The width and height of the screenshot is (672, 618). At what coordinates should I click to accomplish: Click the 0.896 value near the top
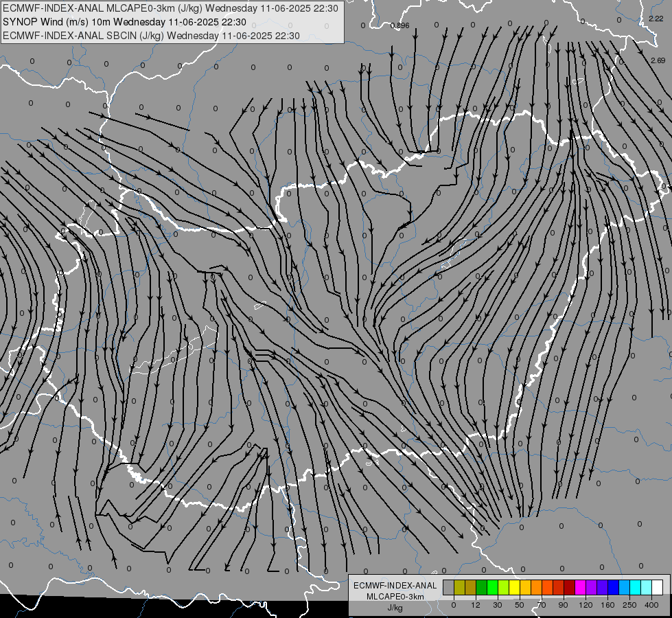point(400,25)
